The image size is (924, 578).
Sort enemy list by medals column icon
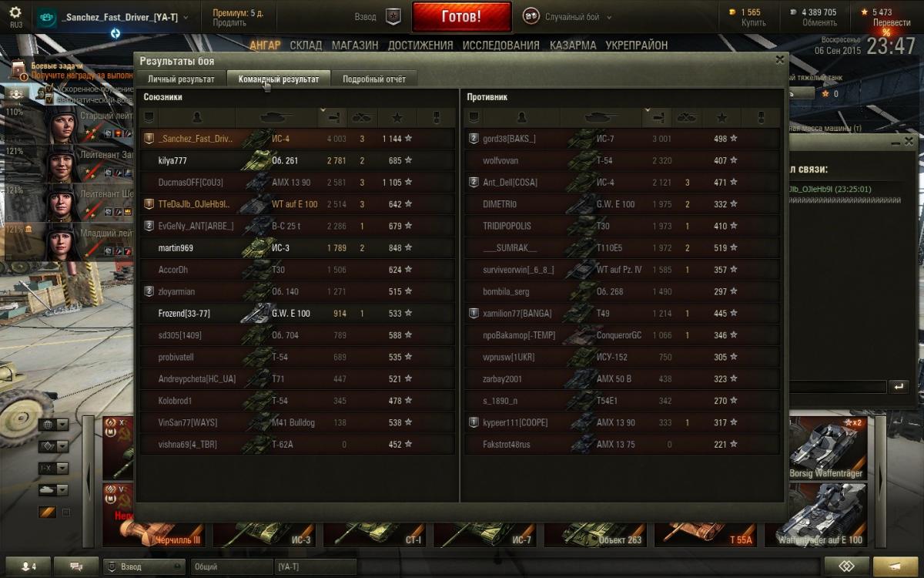click(x=761, y=117)
